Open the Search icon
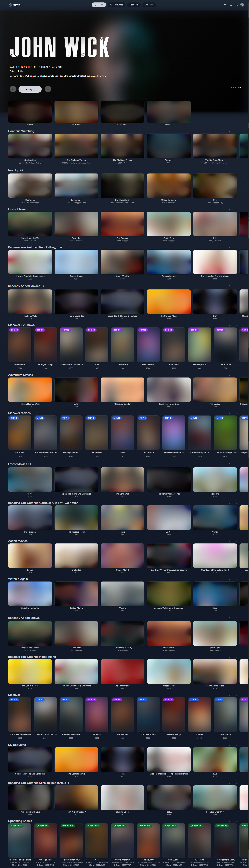 coord(237,5)
